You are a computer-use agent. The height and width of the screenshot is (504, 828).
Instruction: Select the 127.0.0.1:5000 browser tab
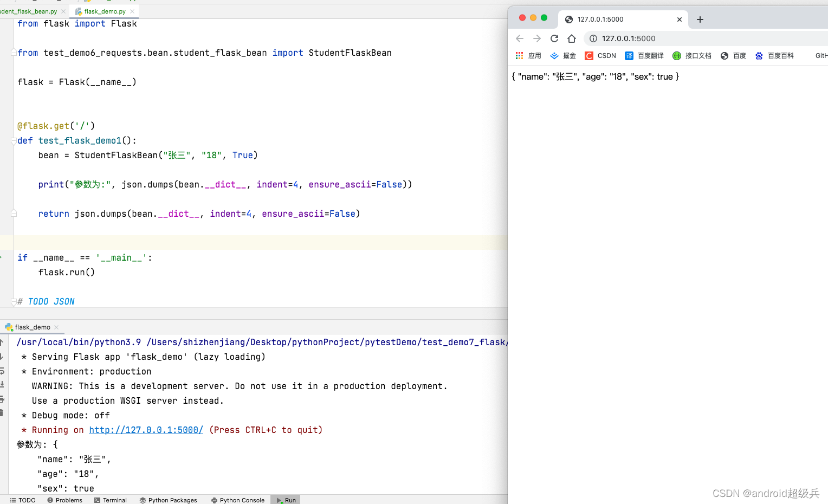[623, 20]
